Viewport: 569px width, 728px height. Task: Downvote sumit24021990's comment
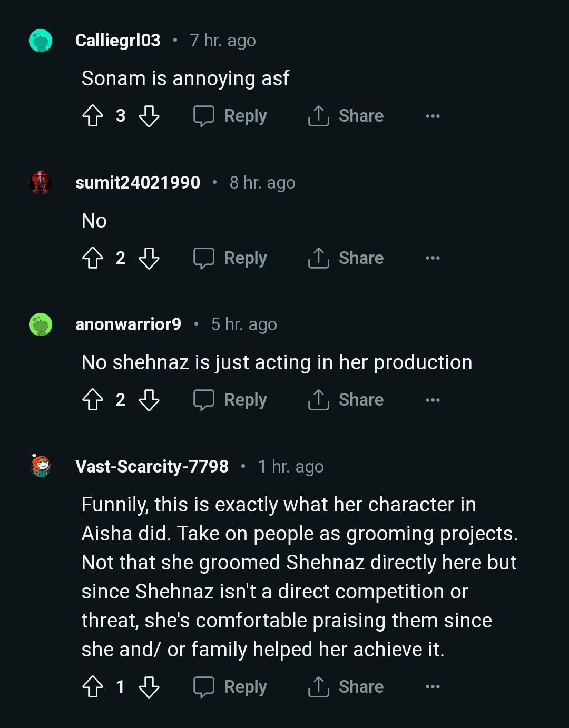(x=149, y=258)
